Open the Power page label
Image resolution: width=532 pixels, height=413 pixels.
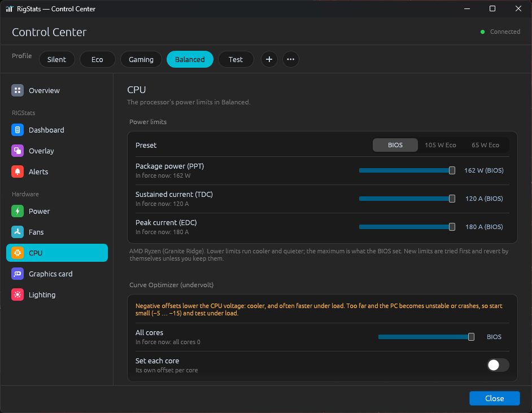pyautogui.click(x=39, y=211)
